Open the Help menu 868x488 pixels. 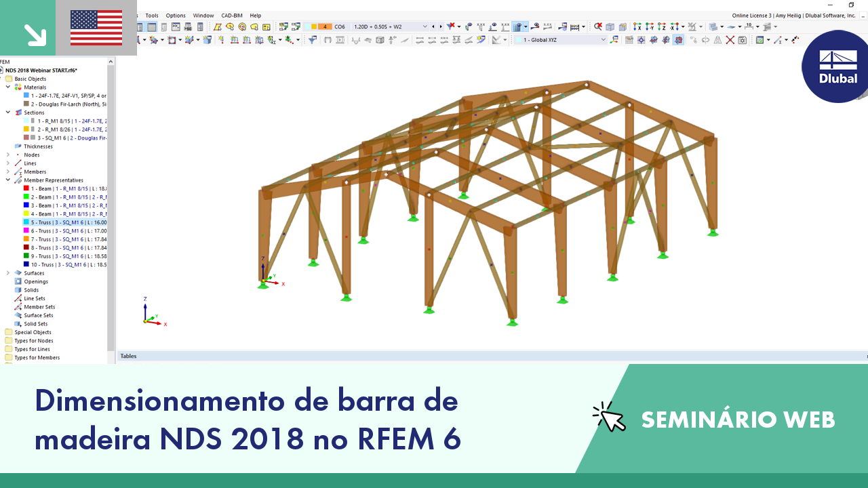pos(255,15)
